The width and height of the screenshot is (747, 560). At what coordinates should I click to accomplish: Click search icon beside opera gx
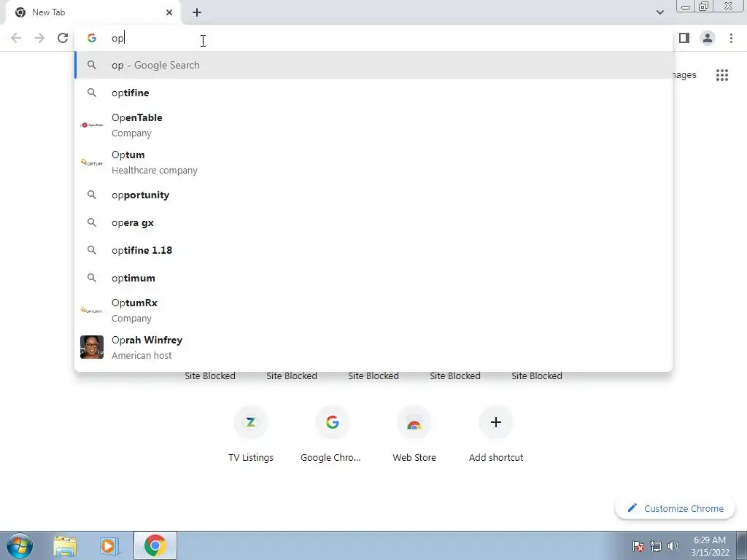[92, 222]
